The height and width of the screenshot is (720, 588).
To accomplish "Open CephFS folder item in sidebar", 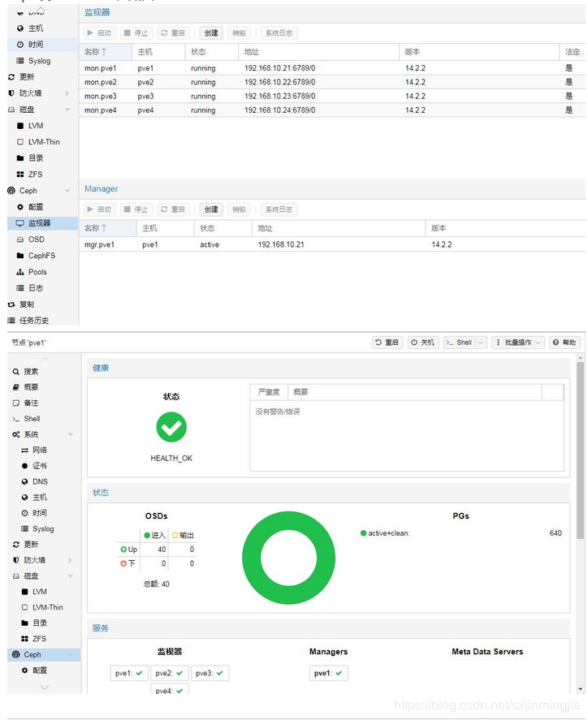I will pyautogui.click(x=36, y=256).
